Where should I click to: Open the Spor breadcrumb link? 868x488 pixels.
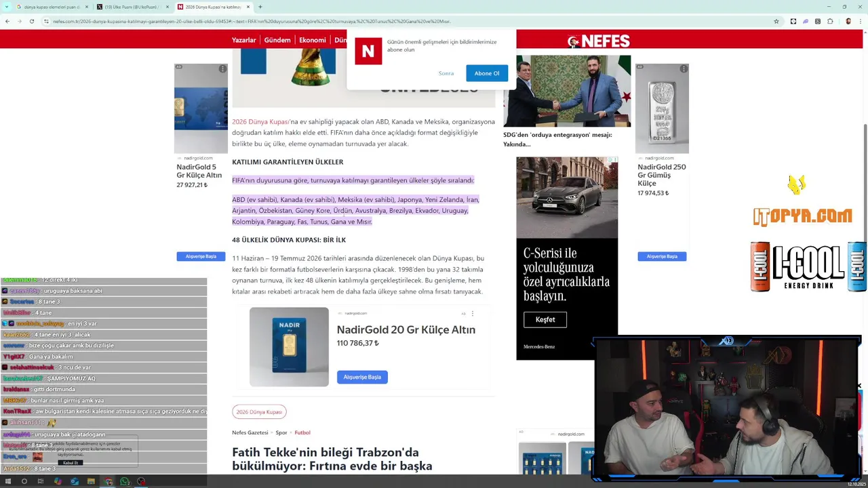coord(281,432)
